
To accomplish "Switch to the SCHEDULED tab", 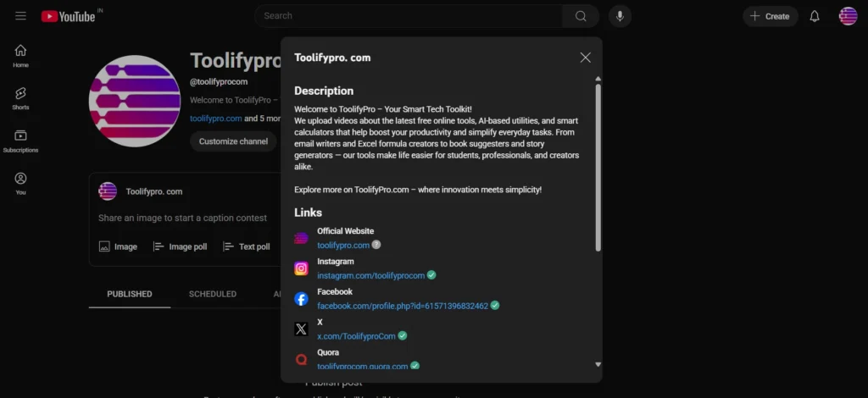I will point(213,294).
